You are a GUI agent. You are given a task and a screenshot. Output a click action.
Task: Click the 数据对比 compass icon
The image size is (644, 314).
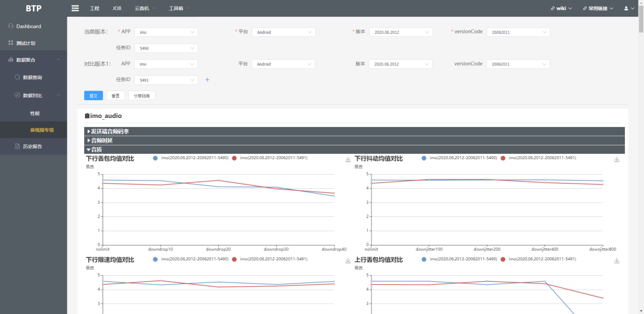click(x=17, y=95)
